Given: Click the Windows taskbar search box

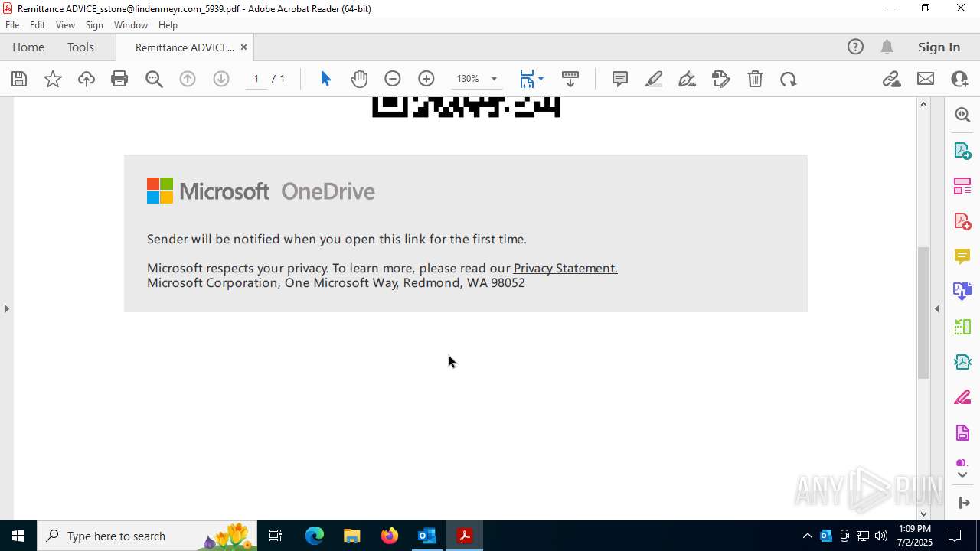Looking at the screenshot, I should [148, 536].
